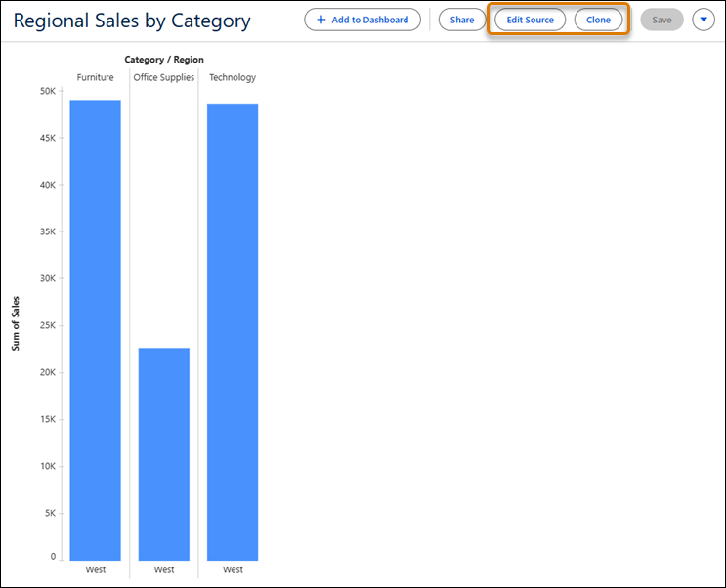The image size is (726, 588).
Task: Select the Furniture bar in chart
Action: click(96, 330)
